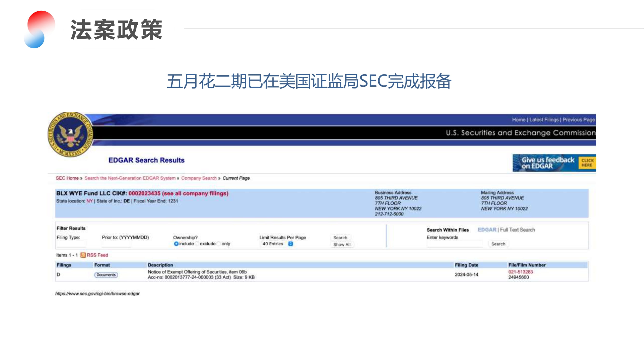Screen dimensions: 644x362
Task: Click the sec.gov browse-edgar URL text
Action: (97, 293)
